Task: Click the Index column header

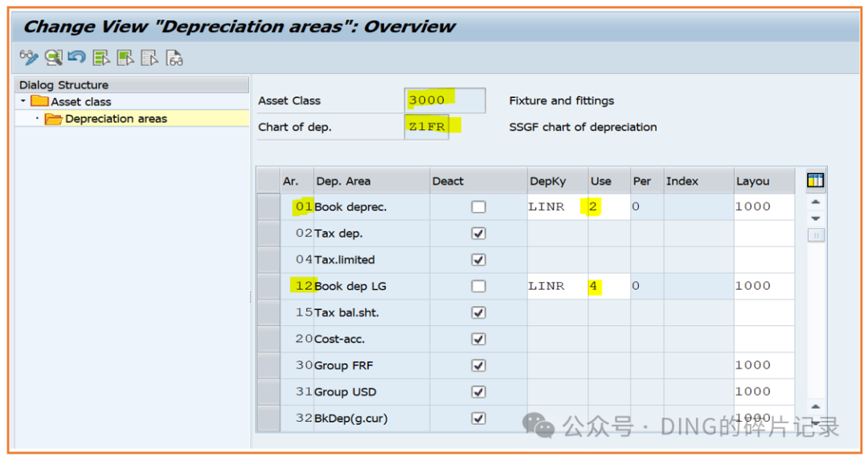Action: [699, 181]
